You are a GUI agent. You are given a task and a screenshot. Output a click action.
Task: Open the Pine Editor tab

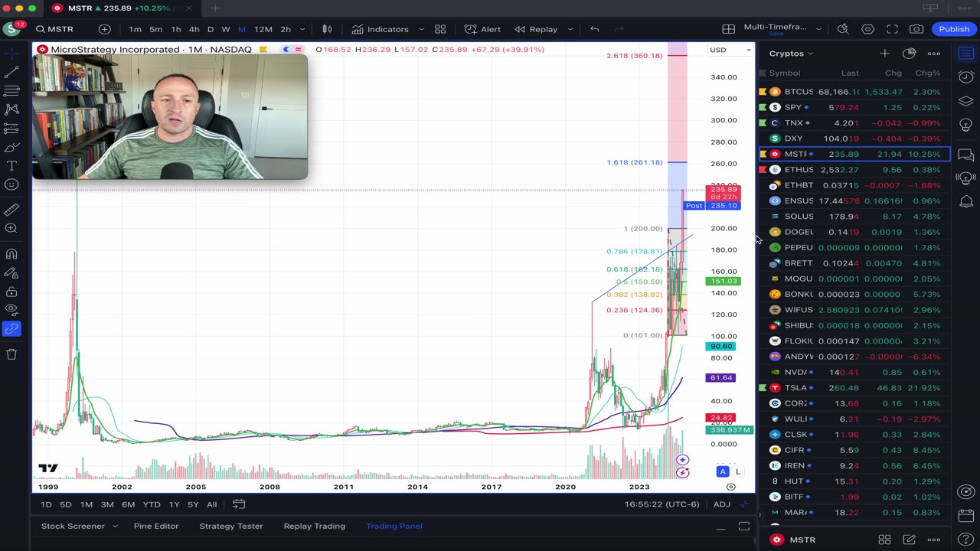tap(156, 526)
